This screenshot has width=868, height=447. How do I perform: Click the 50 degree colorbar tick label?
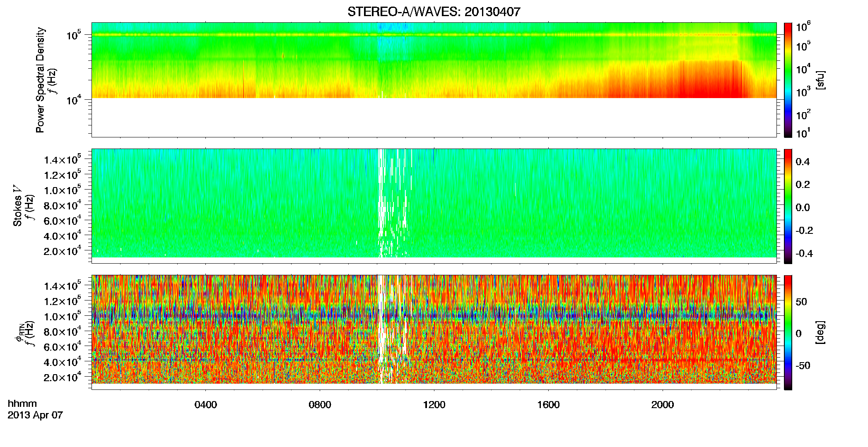[801, 302]
